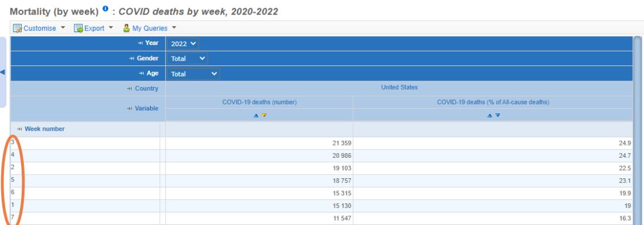Collapse the left side panel arrow
The height and width of the screenshot is (225, 644).
2,72
